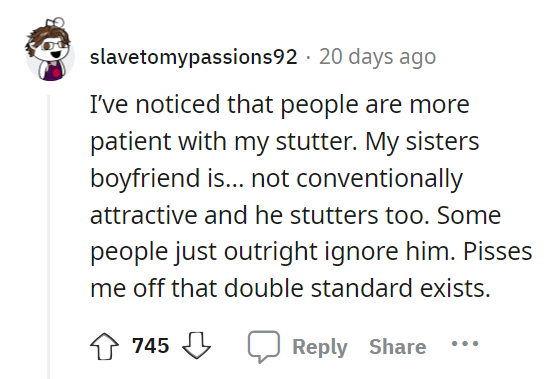Open the three-dot more options menu
Viewport: 552px width, 379px height.
click(465, 343)
